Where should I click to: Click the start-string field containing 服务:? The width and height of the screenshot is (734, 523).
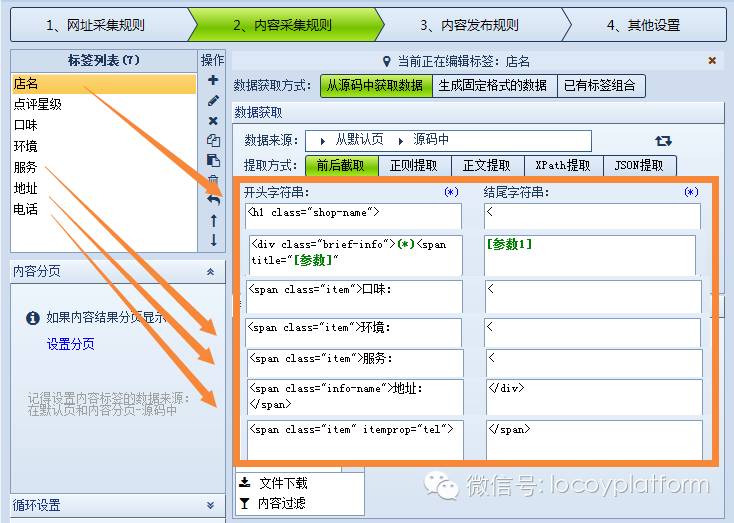coord(355,364)
